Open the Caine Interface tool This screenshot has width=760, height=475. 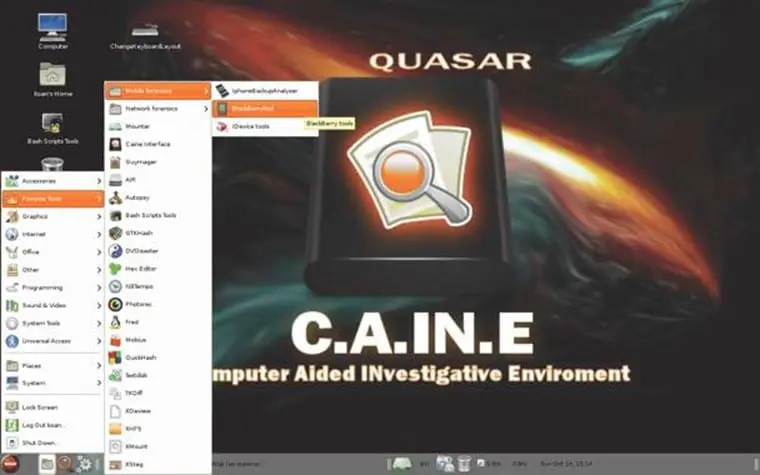tap(150, 144)
